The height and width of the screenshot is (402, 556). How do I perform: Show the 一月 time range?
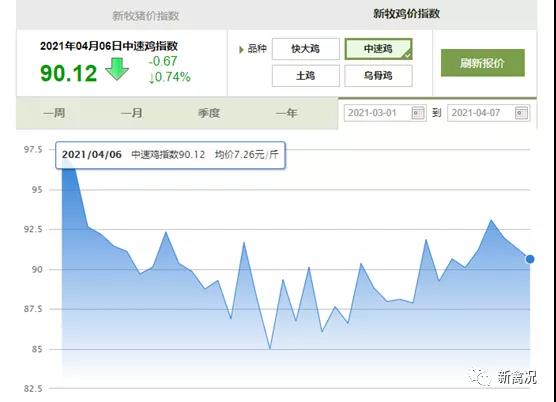point(132,113)
